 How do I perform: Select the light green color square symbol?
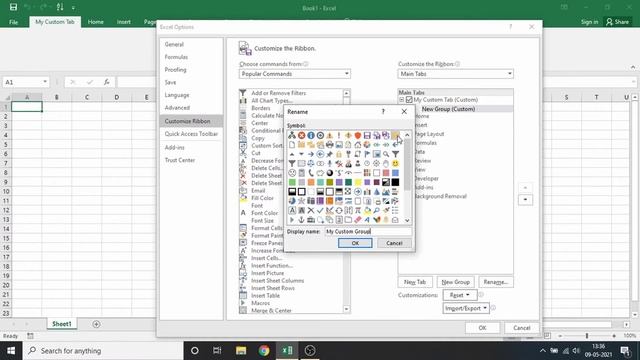292,182
